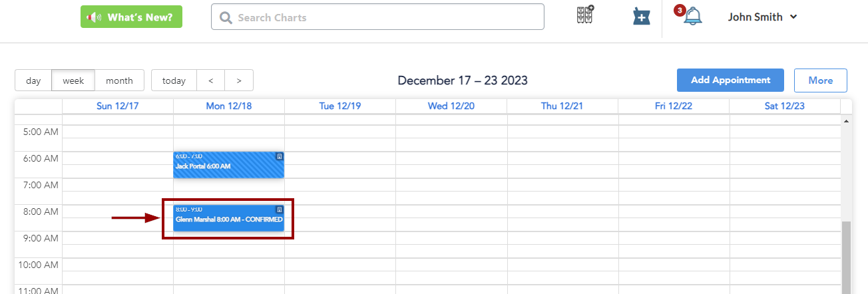This screenshot has width=868, height=294.
Task: Open the More options dropdown
Action: 820,80
